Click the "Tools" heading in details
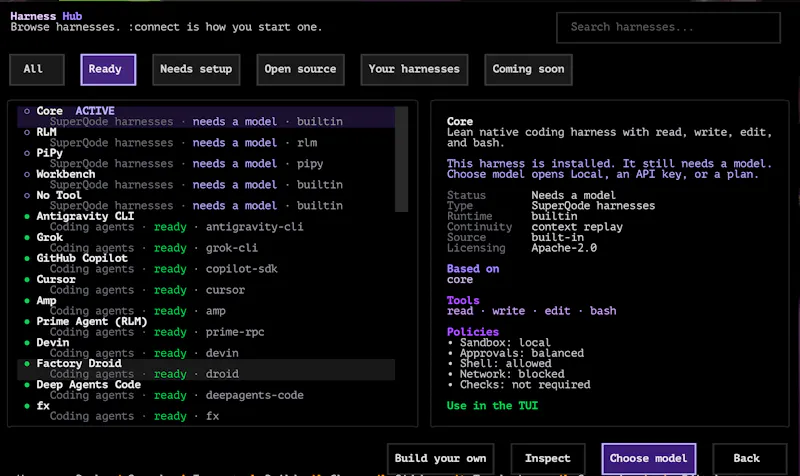Viewport: 800px width, 476px height. [463, 300]
